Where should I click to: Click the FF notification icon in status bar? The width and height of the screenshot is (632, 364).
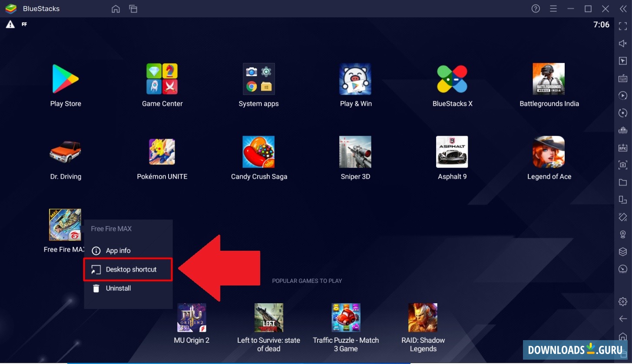pyautogui.click(x=24, y=24)
